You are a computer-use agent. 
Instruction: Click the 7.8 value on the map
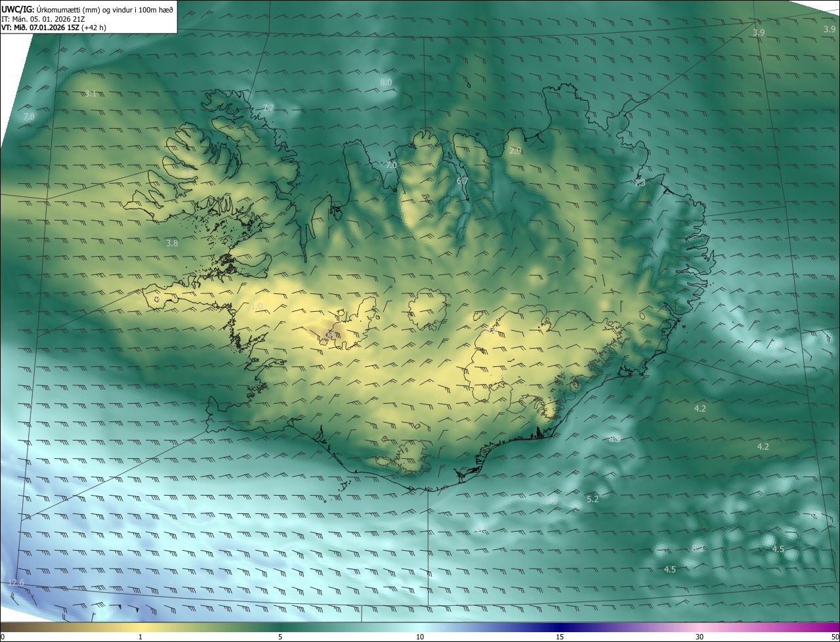tap(29, 117)
